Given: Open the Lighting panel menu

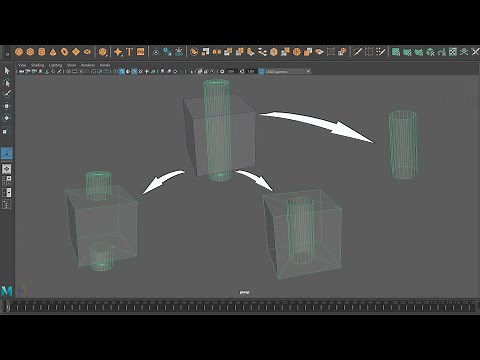Looking at the screenshot, I should 55,65.
